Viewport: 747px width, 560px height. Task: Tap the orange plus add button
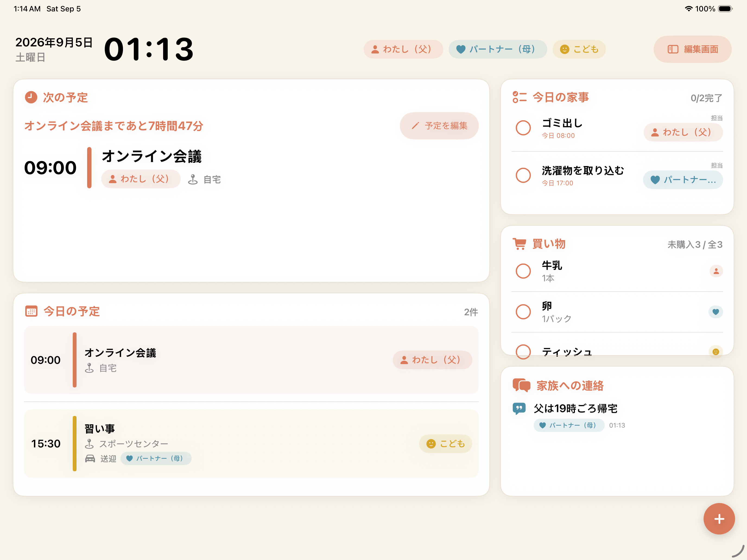point(719,519)
